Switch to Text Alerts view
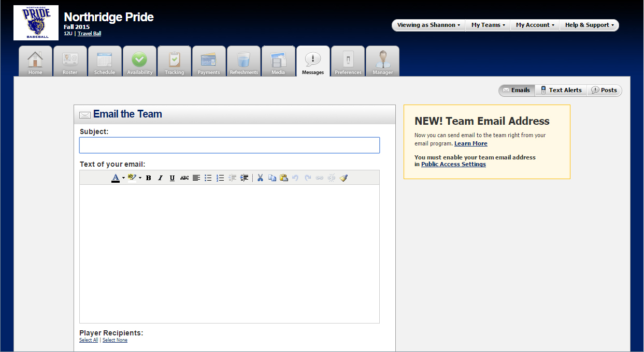The width and height of the screenshot is (644, 352). 561,90
